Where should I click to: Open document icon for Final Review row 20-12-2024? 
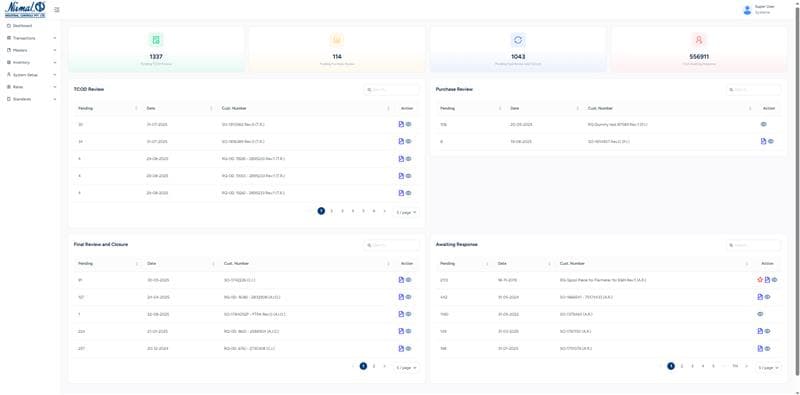coord(401,349)
